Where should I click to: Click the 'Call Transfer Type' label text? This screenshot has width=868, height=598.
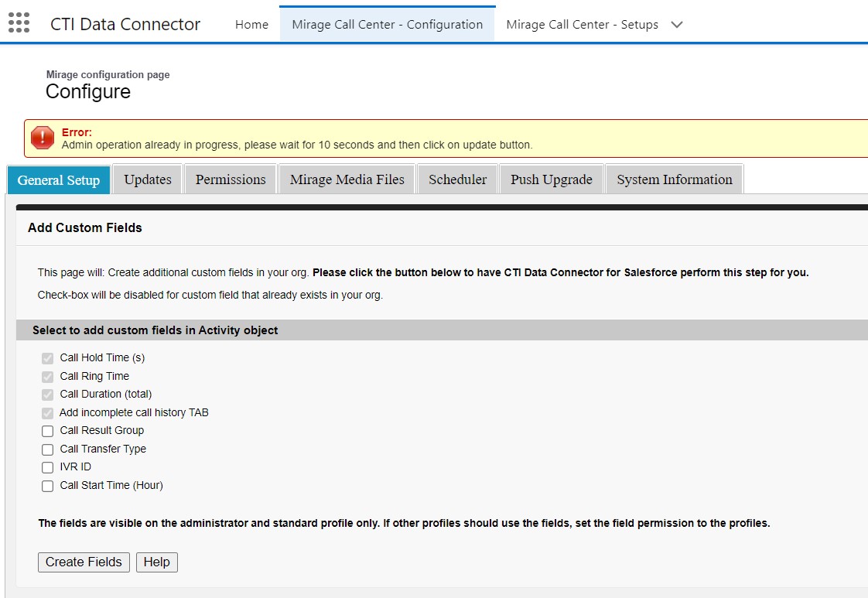(103, 449)
